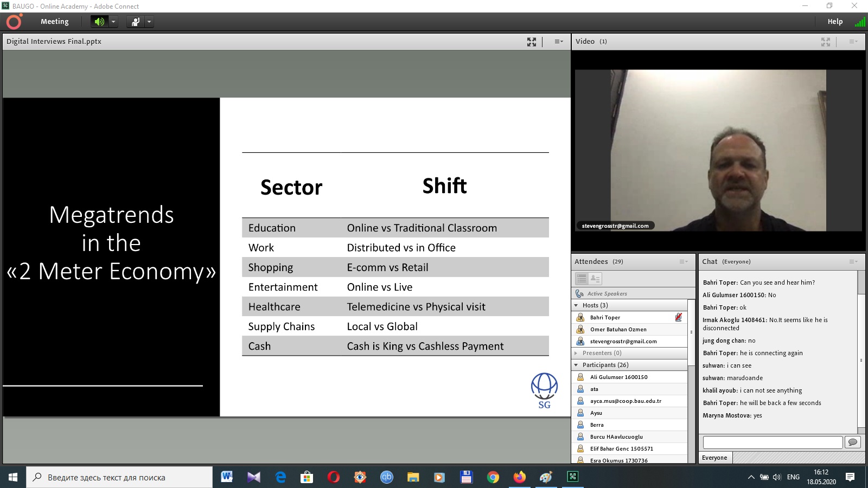Collapse the Hosts (3) group
The height and width of the screenshot is (488, 868).
[576, 306]
